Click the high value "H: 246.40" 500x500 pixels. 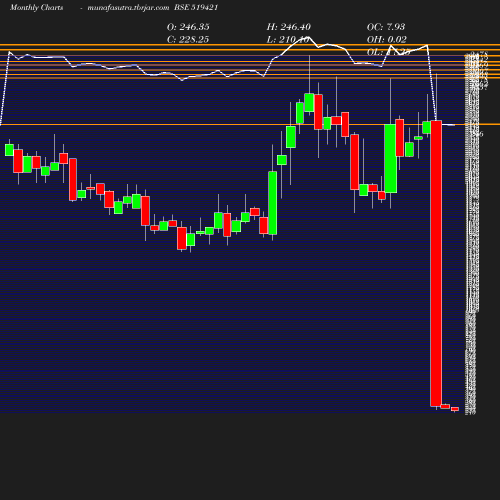(x=289, y=27)
